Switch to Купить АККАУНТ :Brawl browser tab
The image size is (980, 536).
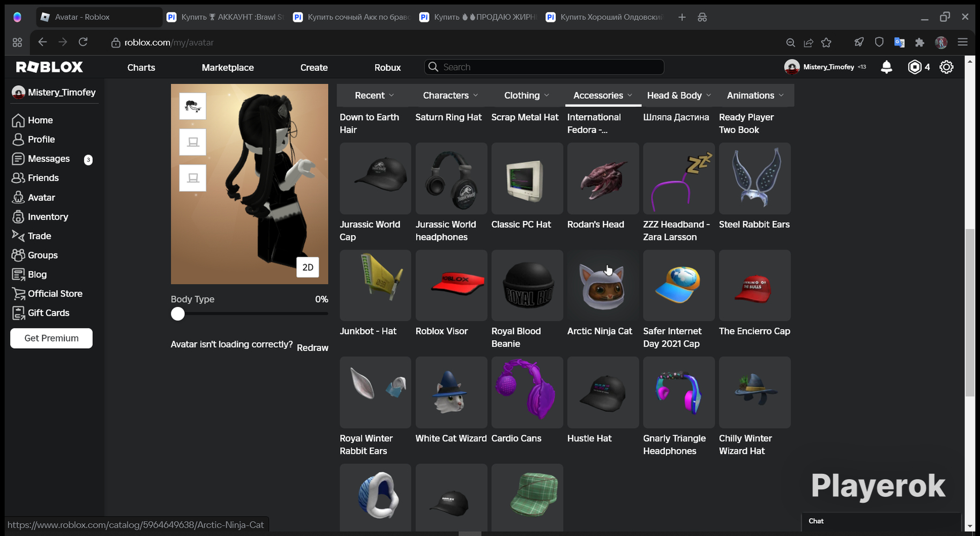click(x=226, y=17)
